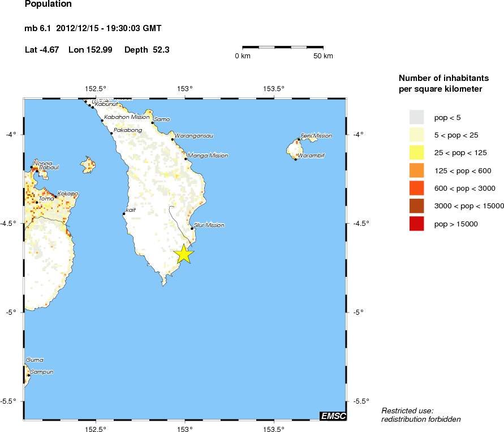Click the yellow epicenter star marker
This screenshot has height=432, width=504.
click(x=184, y=254)
